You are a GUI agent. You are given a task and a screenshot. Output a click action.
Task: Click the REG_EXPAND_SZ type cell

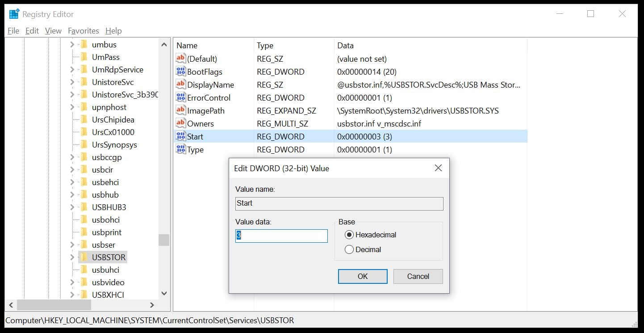pos(286,110)
